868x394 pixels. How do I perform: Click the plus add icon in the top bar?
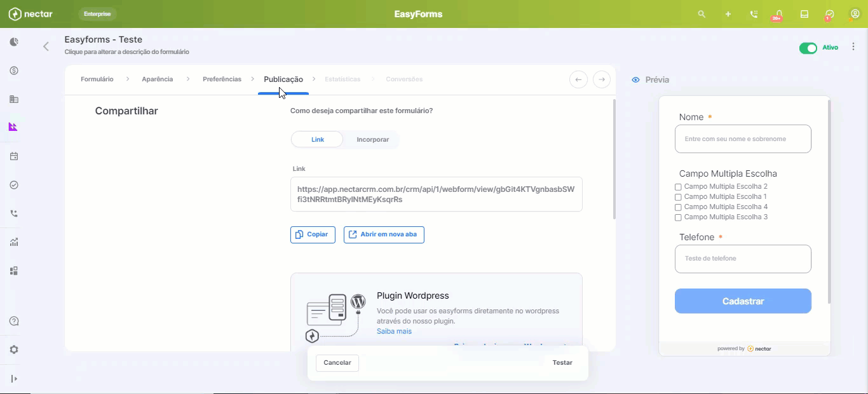(728, 14)
